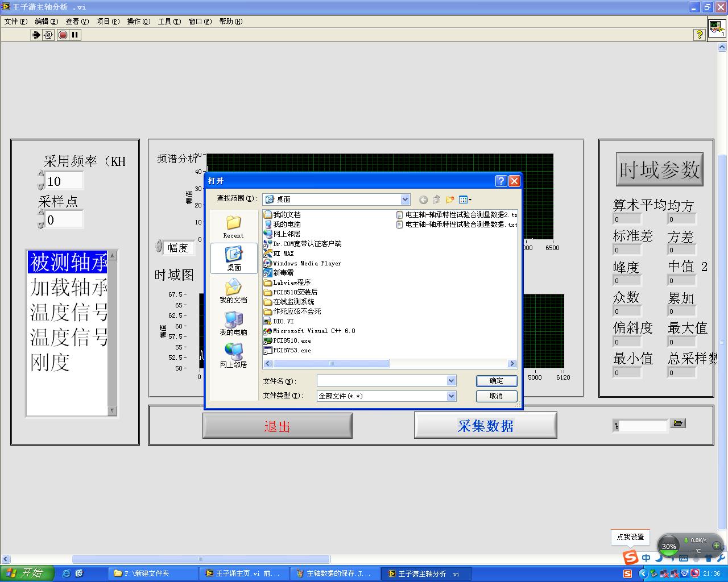This screenshot has height=582, width=728.
Task: Open the View menu icon in dialog
Action: coord(465,199)
